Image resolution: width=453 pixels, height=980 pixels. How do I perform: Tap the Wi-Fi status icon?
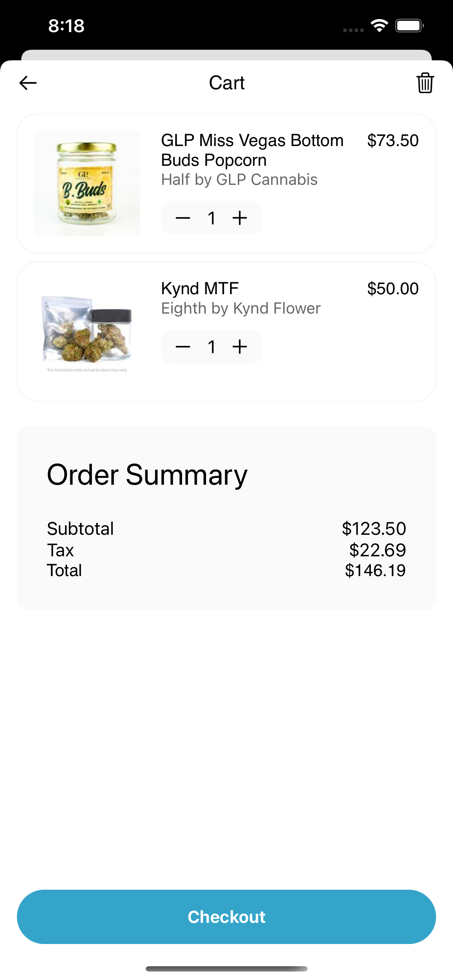pos(379,26)
